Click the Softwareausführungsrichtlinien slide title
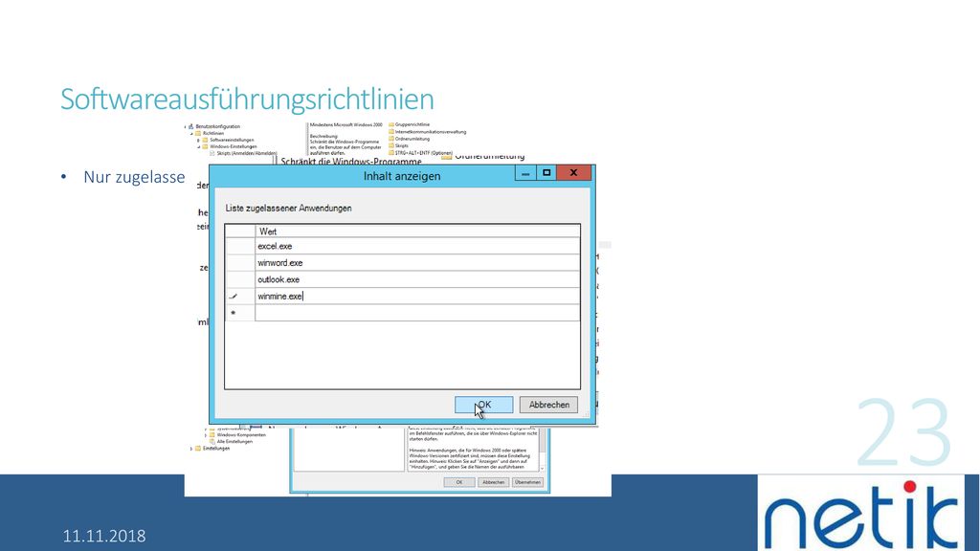This screenshot has height=551, width=980. (247, 99)
